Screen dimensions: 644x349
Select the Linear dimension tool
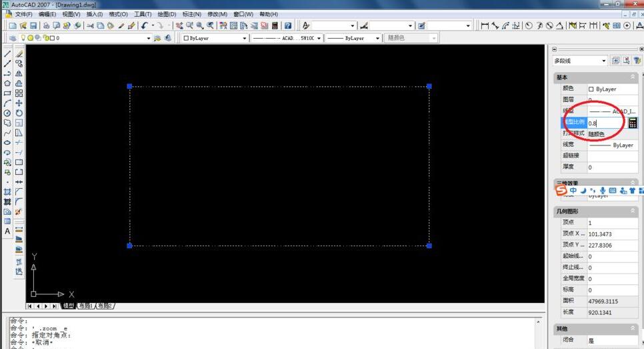(485, 25)
